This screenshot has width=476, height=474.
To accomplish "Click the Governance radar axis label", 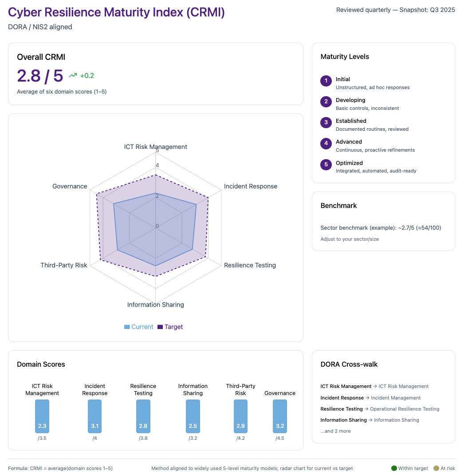I will point(70,186).
